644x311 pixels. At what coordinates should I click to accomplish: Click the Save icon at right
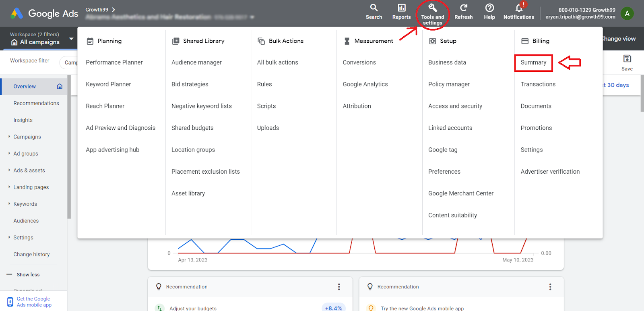(627, 59)
